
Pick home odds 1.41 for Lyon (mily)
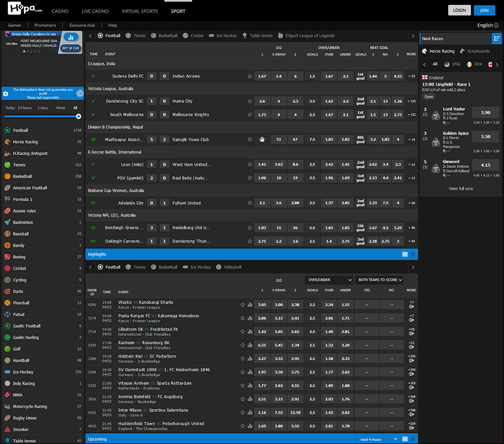click(x=262, y=164)
